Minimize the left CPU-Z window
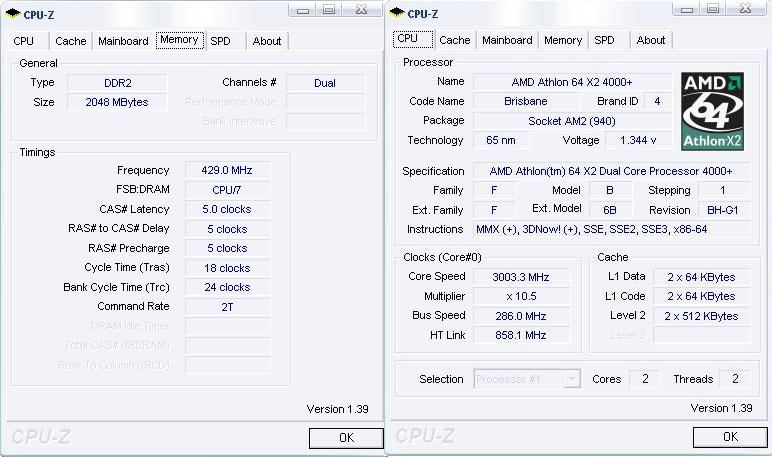772x458 pixels. 302,10
